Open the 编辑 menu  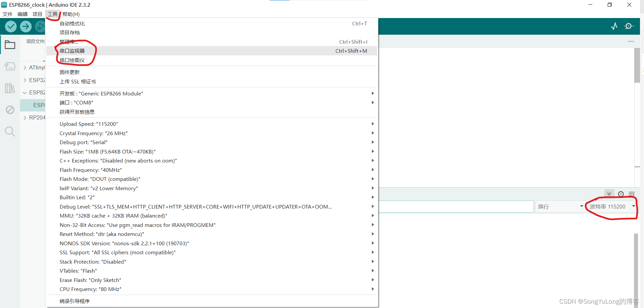(x=23, y=14)
